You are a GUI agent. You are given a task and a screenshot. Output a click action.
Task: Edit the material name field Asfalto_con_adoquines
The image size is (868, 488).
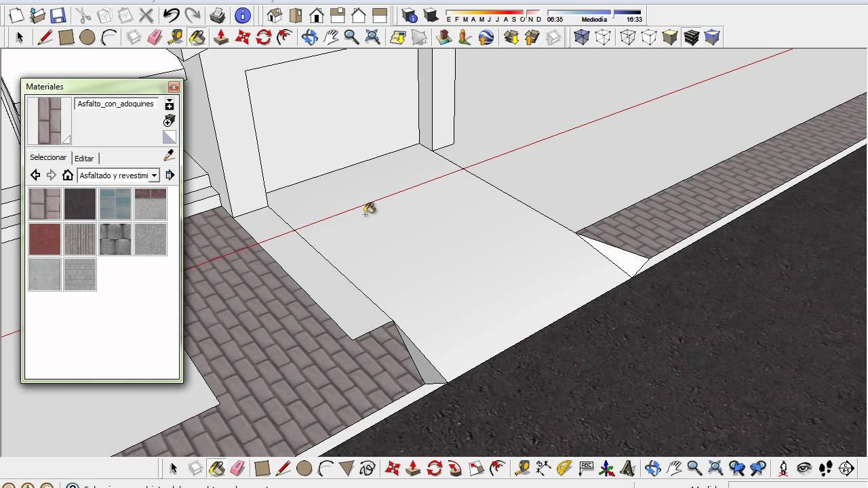(116, 104)
